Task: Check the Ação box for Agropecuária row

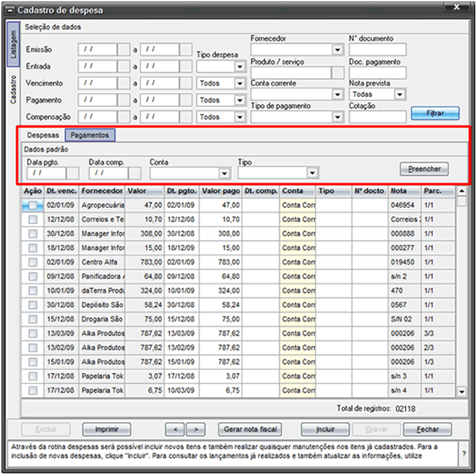Action: tap(33, 205)
